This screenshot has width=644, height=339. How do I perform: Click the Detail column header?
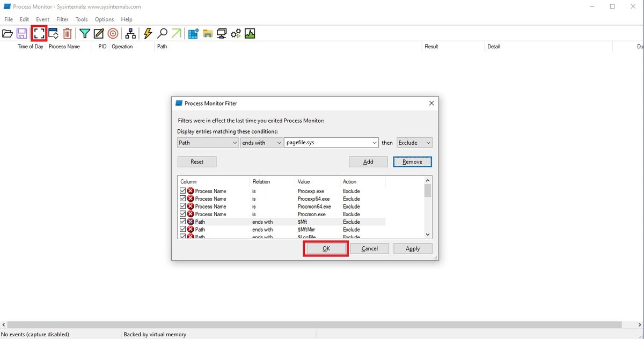pyautogui.click(x=494, y=47)
